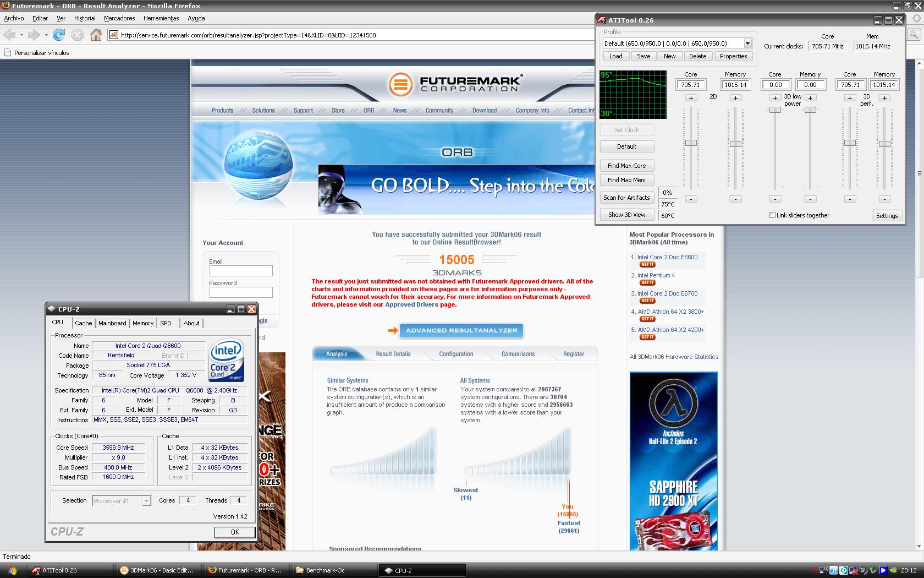
Task: Open the Configuration results tab
Action: pos(456,354)
